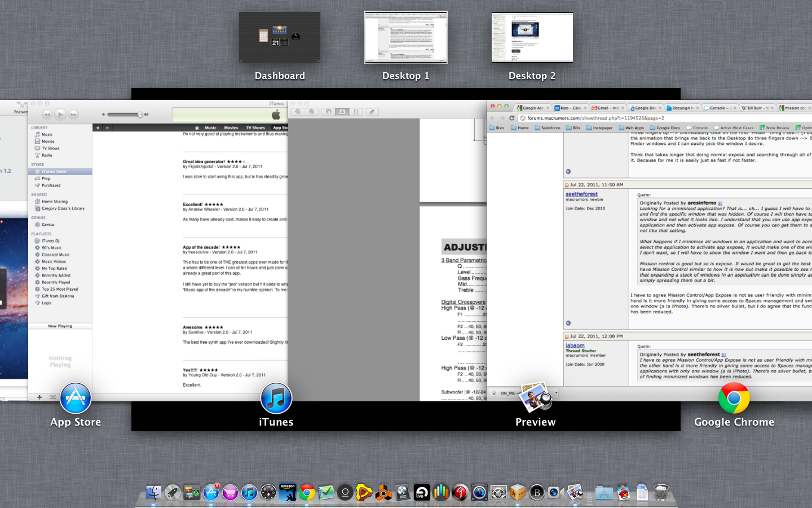Open System Preferences gear in Dock
812x508 pixels.
[499, 492]
